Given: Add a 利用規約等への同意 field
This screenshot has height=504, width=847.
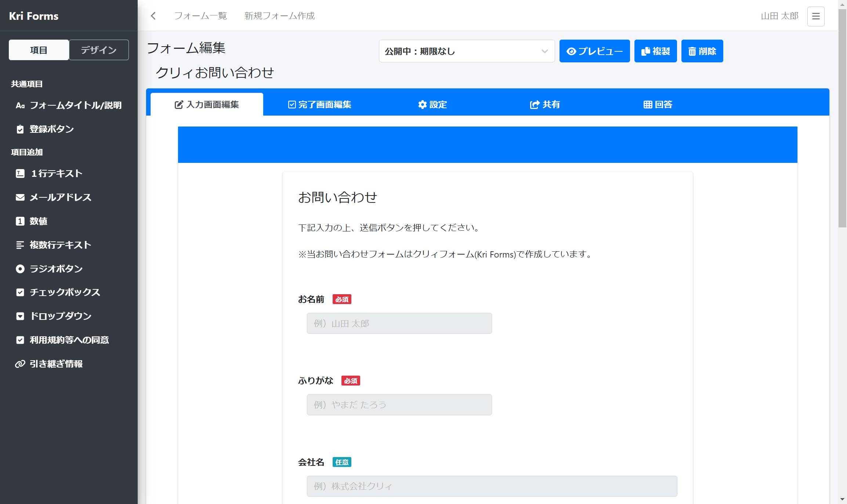Looking at the screenshot, I should [x=69, y=340].
